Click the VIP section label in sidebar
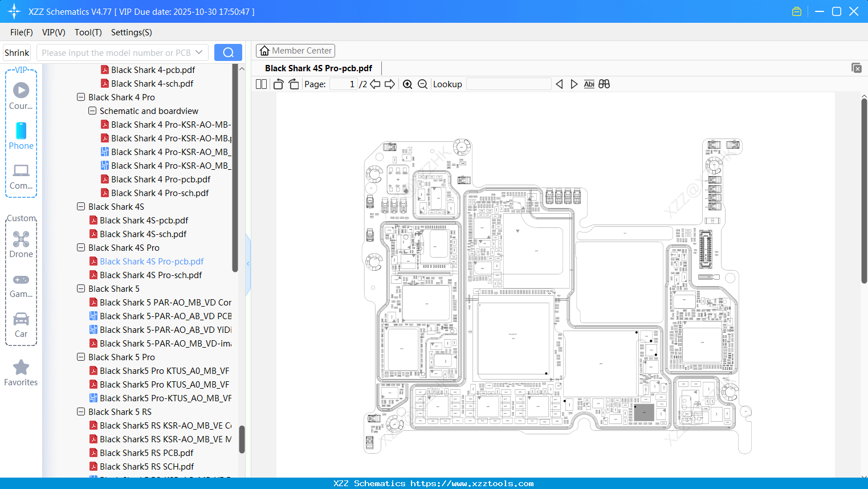Viewport: 868px width, 489px height. coord(21,70)
